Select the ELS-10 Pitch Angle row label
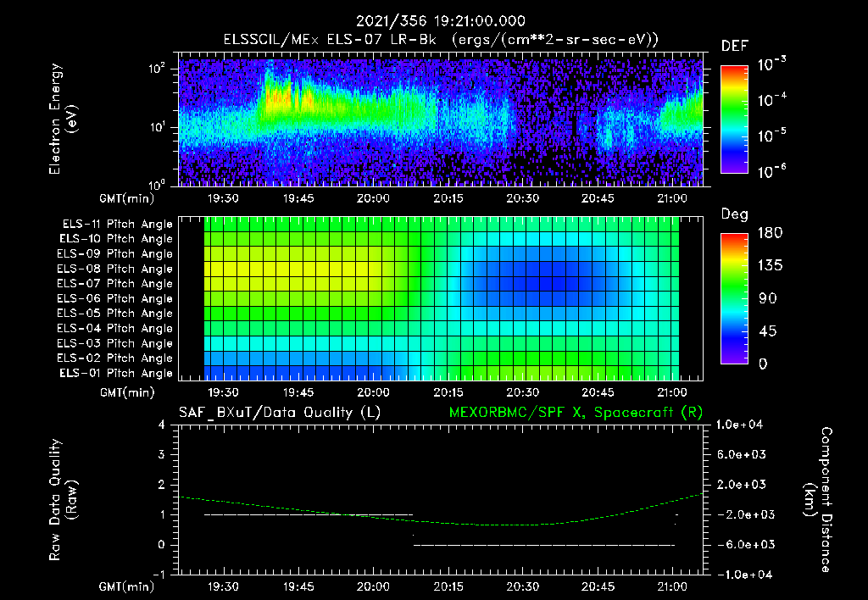This screenshot has height=600, width=868. 116,239
